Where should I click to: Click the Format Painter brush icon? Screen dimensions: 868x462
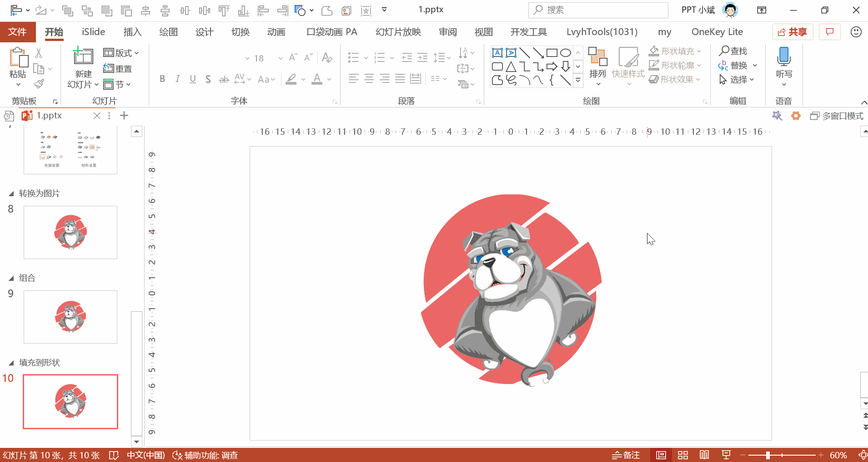point(39,84)
